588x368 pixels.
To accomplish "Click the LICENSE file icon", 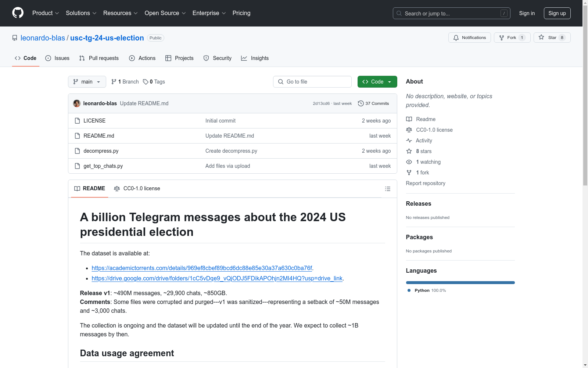I will (x=77, y=121).
